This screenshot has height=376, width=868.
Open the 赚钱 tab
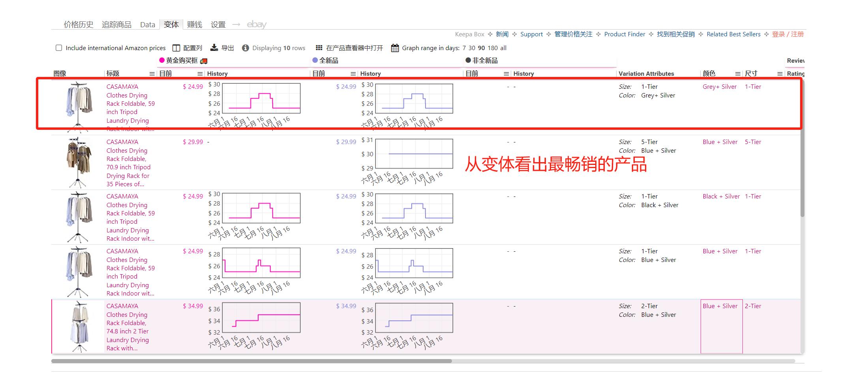point(195,24)
